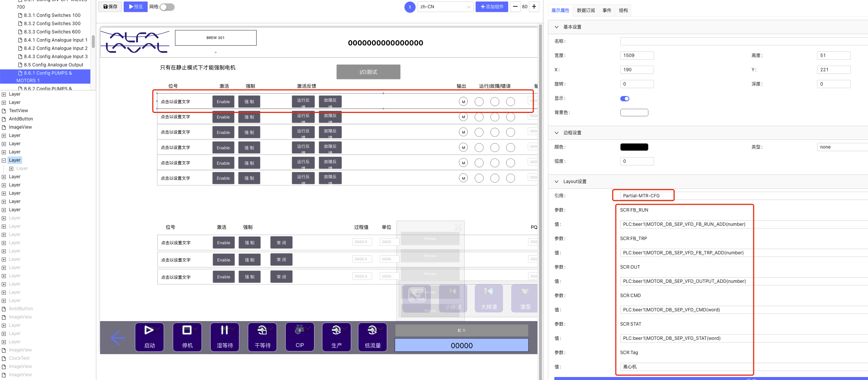868x380 pixels.
Task: Collapse the selected Layer tree node
Action: (x=4, y=161)
